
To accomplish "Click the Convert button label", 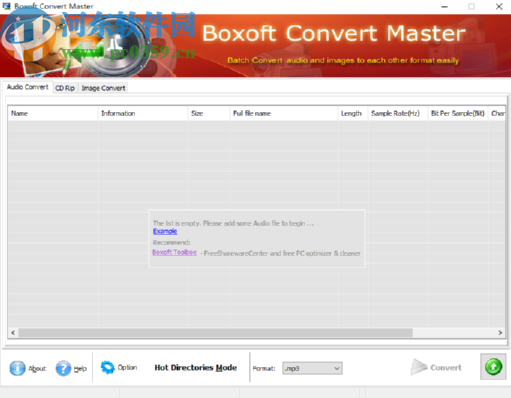I will pyautogui.click(x=446, y=368).
